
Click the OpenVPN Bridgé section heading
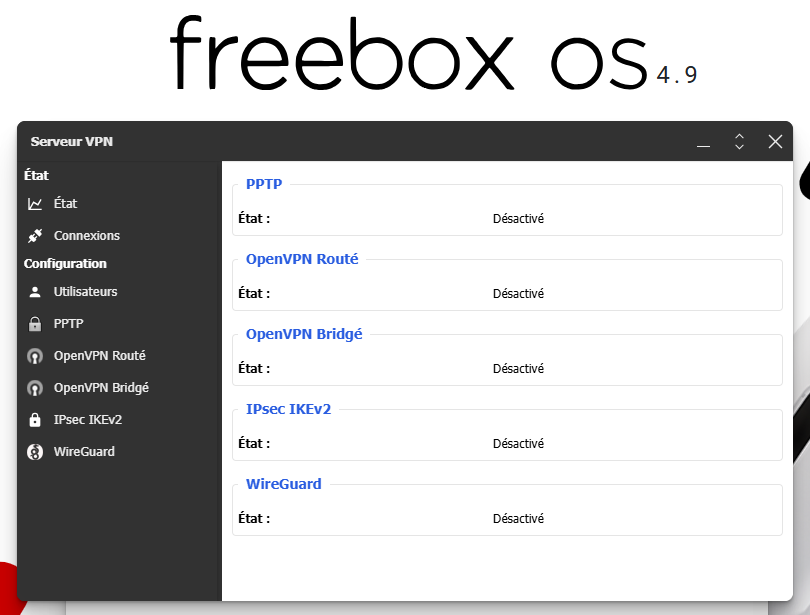pos(304,334)
